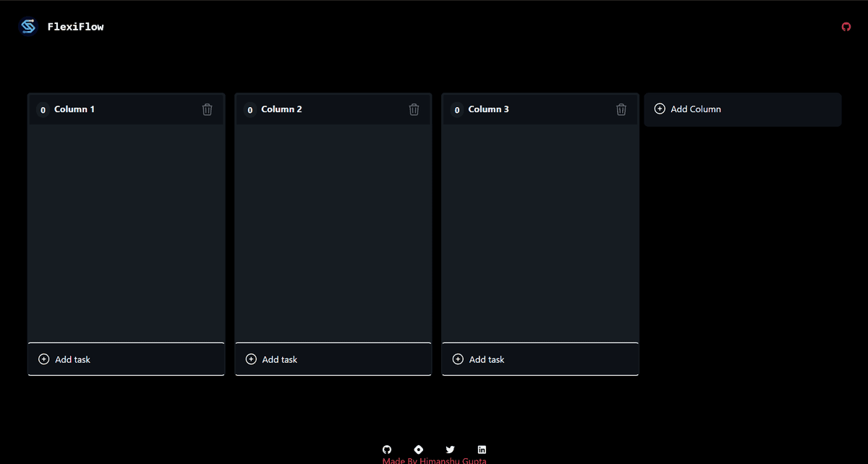Select the Column 1 title text
Viewport: 868px width, 464px height.
(x=75, y=109)
